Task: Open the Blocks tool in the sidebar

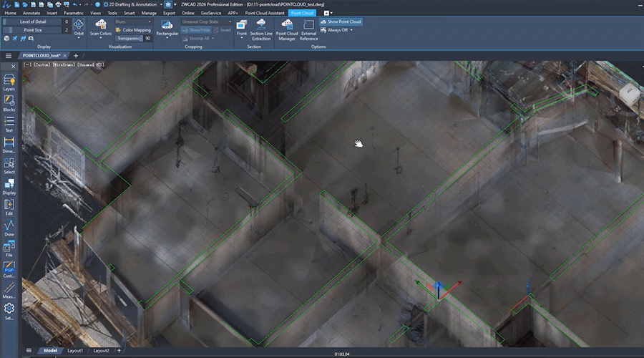Action: 9,103
